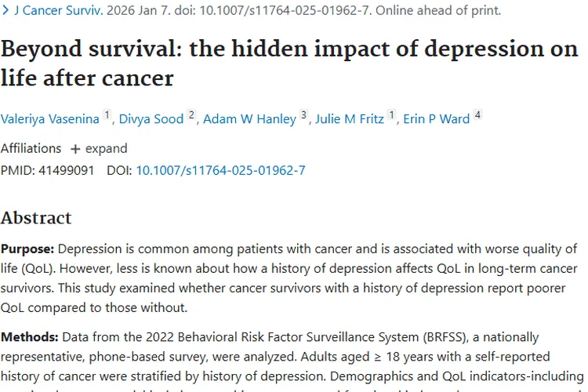Click affiliation superscript 1 after Vasenina
Viewport: 588px width, 392px height.
[x=108, y=116]
